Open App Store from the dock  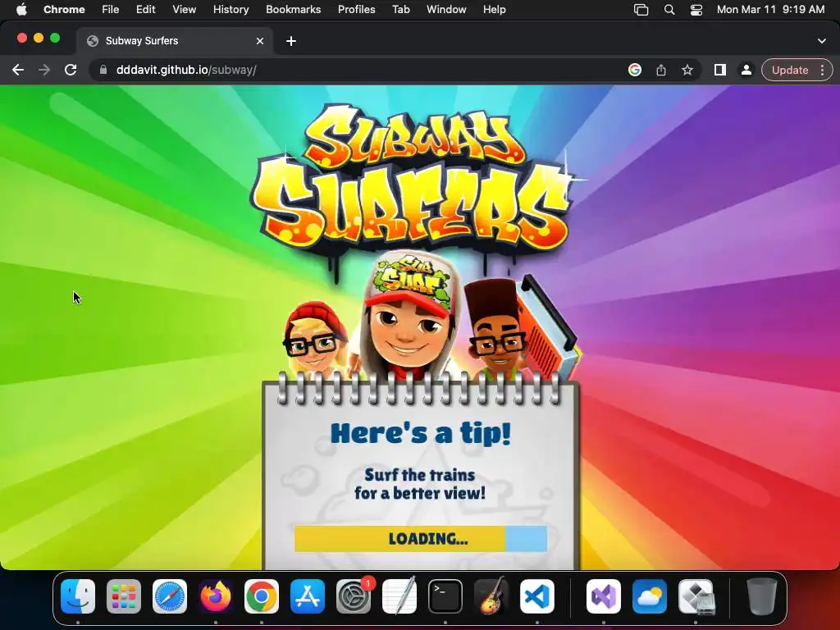click(308, 596)
